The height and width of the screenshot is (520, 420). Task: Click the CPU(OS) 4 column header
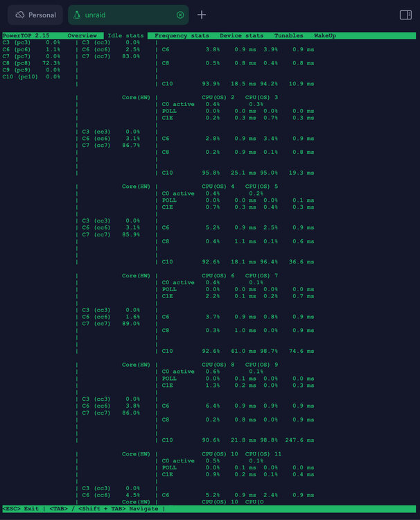tap(218, 187)
